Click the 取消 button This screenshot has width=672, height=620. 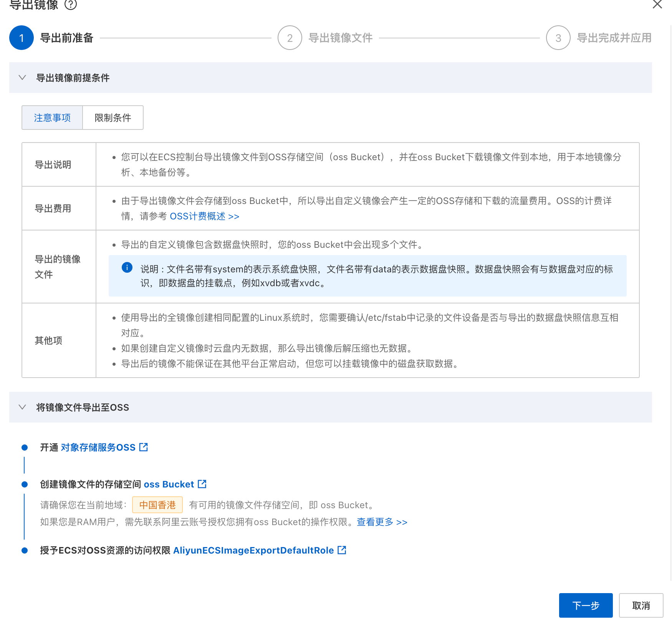641,605
